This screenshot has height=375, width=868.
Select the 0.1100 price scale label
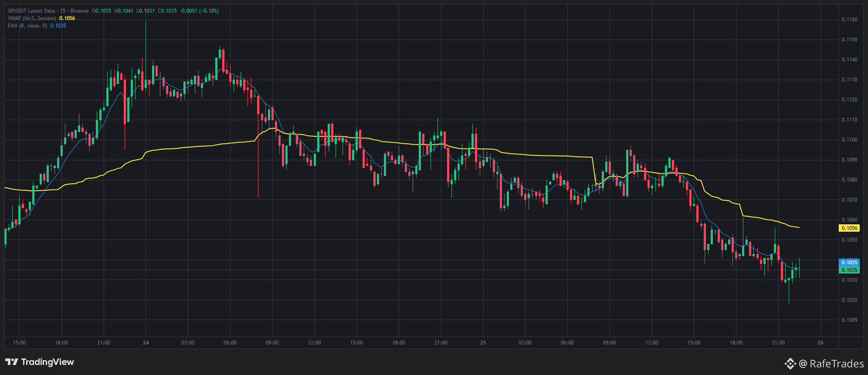849,140
